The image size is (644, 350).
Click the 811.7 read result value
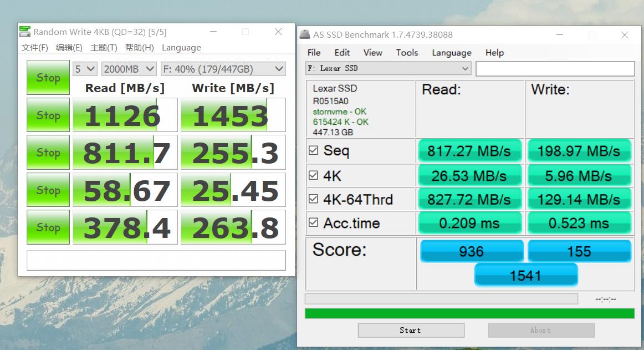tap(125, 152)
